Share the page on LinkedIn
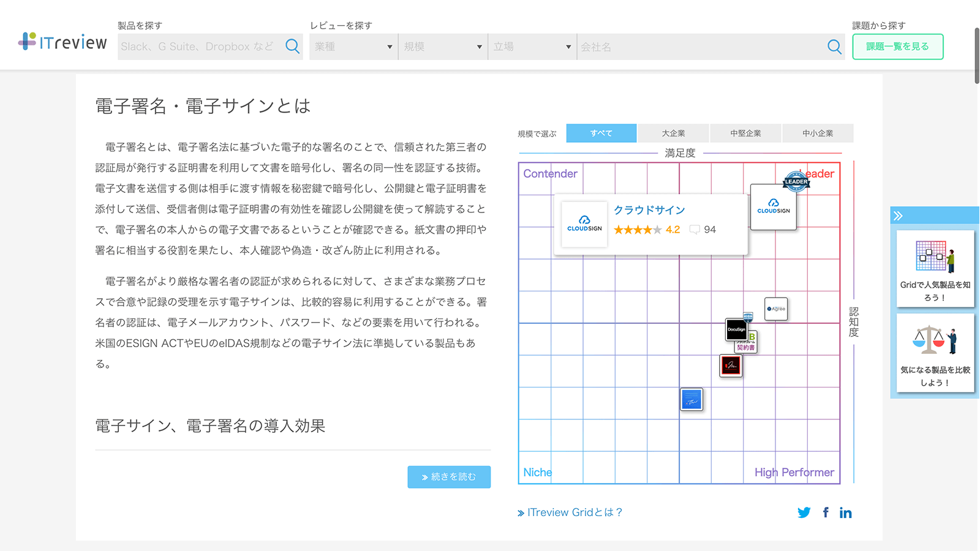 [x=845, y=512]
